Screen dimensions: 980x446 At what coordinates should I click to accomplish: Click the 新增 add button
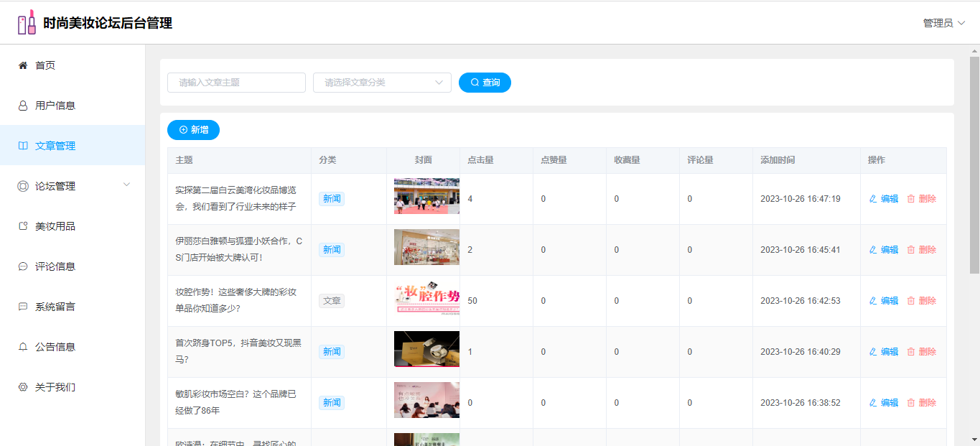(193, 130)
